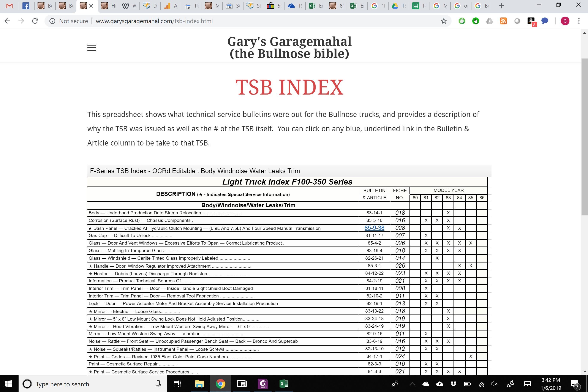The image size is (588, 392).
Task: Click the page scrollbar down arrow
Action: coord(584,371)
